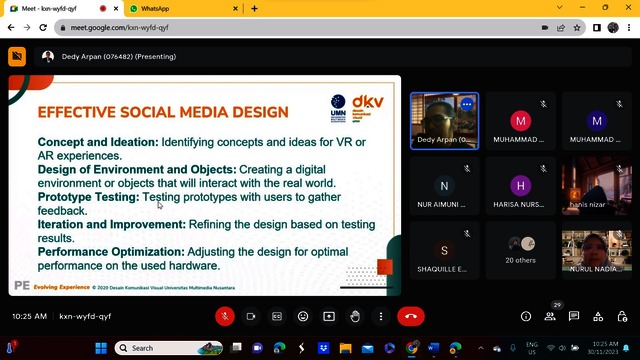Select the MUHAMMAD tile with purple avatar
The image size is (640, 360).
click(x=597, y=121)
